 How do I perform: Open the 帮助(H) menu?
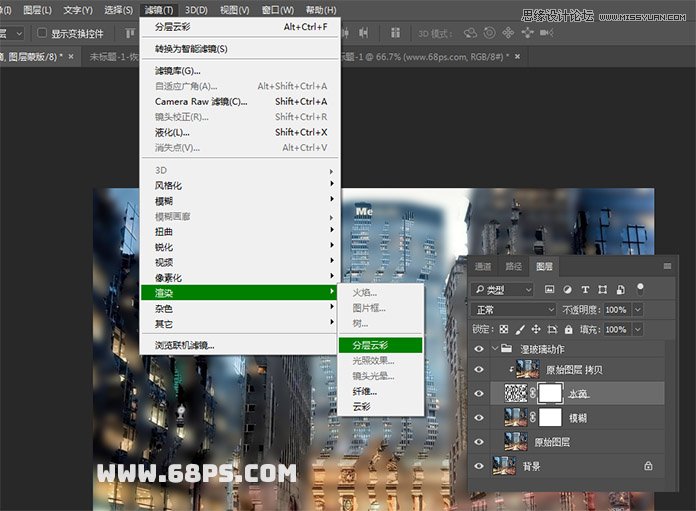coord(321,10)
